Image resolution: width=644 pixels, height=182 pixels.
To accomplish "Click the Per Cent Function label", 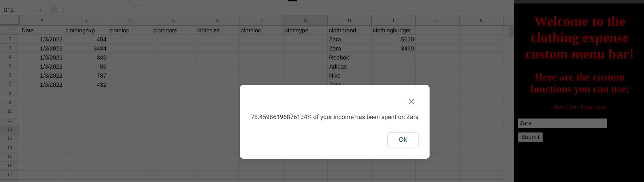I will pos(579,107).
